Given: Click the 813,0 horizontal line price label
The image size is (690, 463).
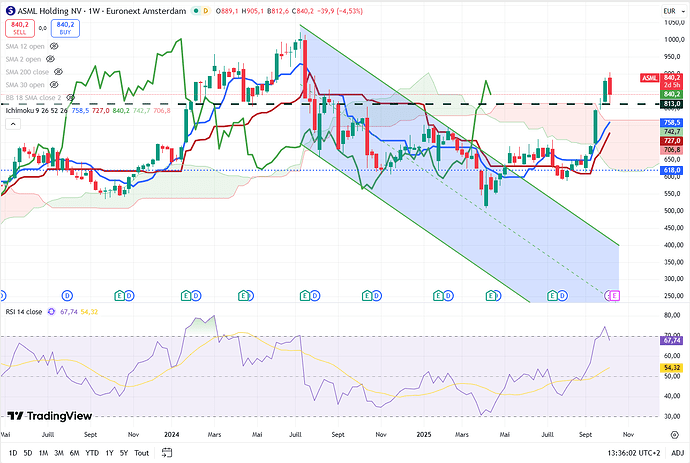Looking at the screenshot, I should point(671,103).
